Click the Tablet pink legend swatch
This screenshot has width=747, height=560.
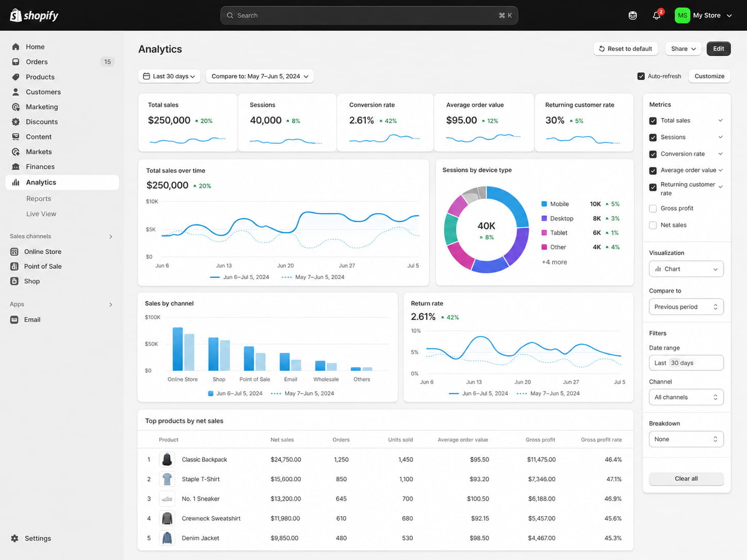(544, 233)
